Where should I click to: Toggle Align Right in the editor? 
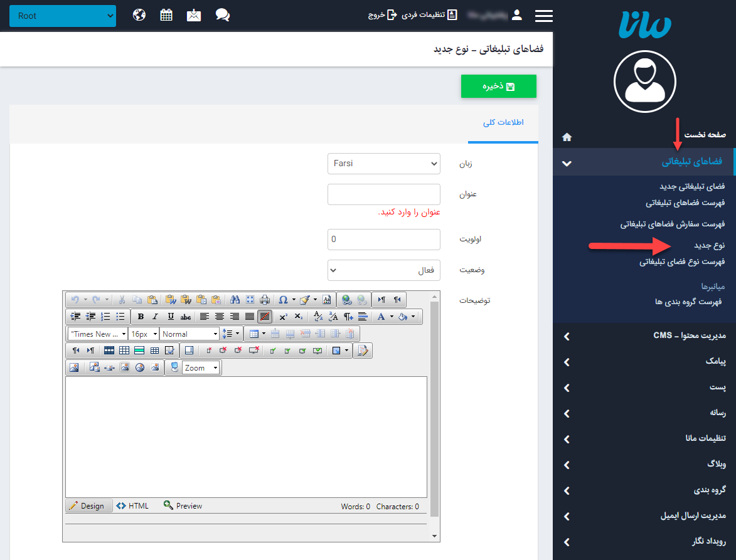click(235, 317)
